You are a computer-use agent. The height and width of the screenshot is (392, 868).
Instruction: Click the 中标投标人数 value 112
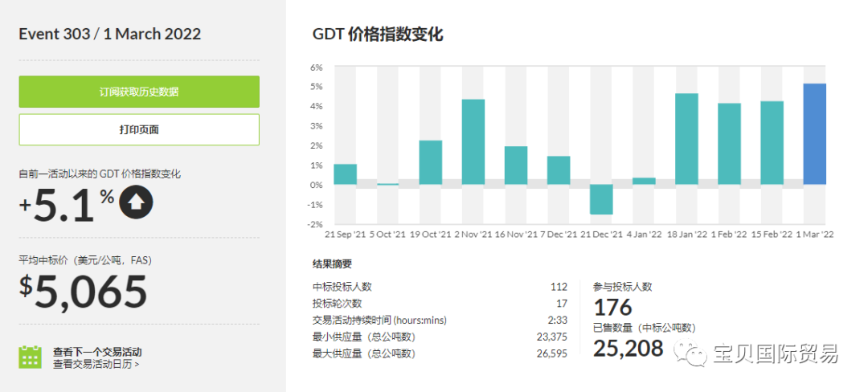point(559,287)
